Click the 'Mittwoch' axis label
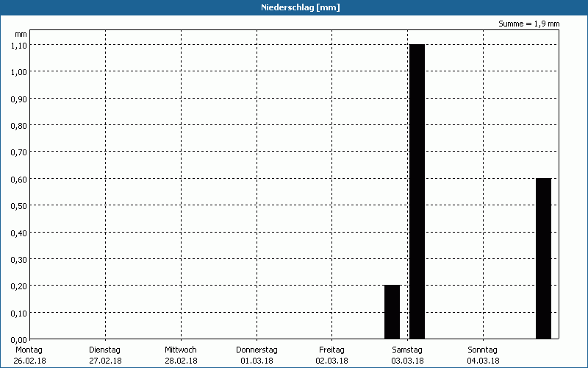This screenshot has width=588, height=368. click(181, 350)
